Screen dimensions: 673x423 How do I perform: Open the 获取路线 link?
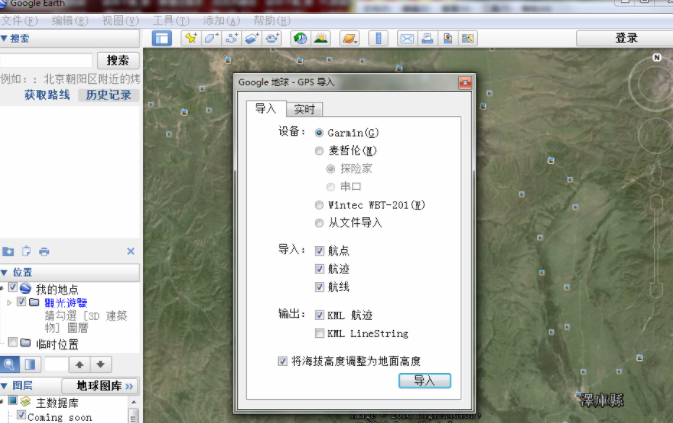(47, 95)
